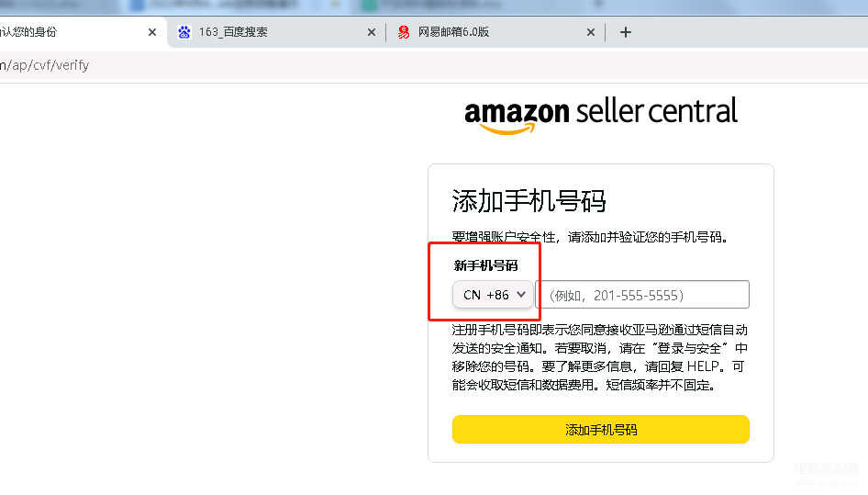Click the 新手机号码 field label
The image size is (868, 495).
click(x=485, y=265)
